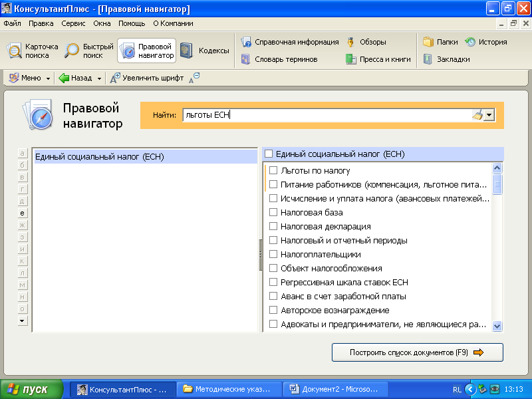Open the Окна menu
Image resolution: width=532 pixels, height=399 pixels.
coord(102,23)
